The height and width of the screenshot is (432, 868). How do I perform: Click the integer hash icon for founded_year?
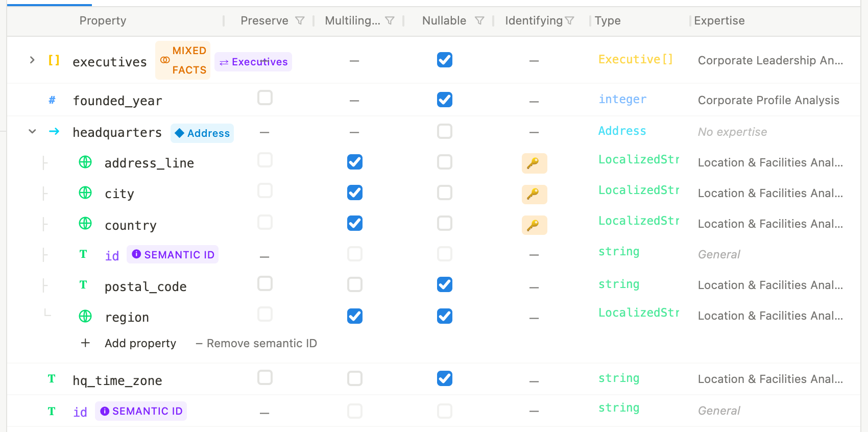tap(52, 100)
